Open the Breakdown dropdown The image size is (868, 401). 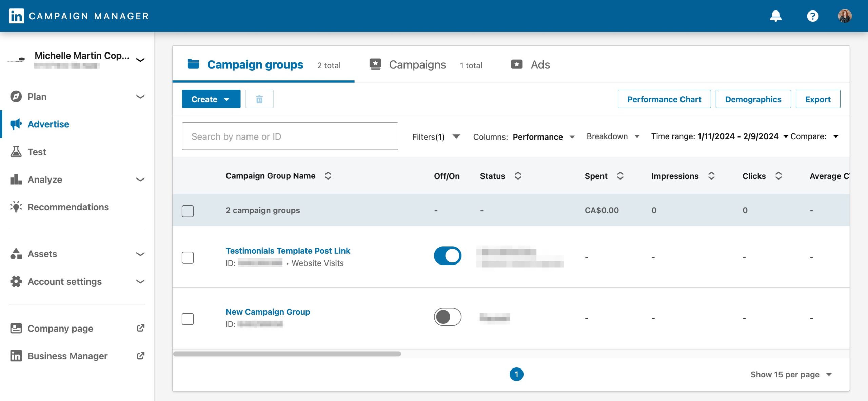click(x=613, y=136)
